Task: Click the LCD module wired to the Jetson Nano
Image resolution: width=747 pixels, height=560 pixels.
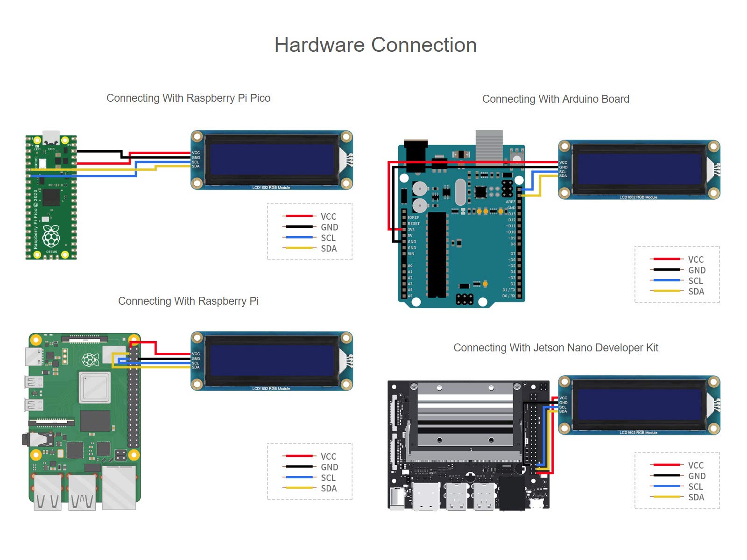Action: (639, 405)
